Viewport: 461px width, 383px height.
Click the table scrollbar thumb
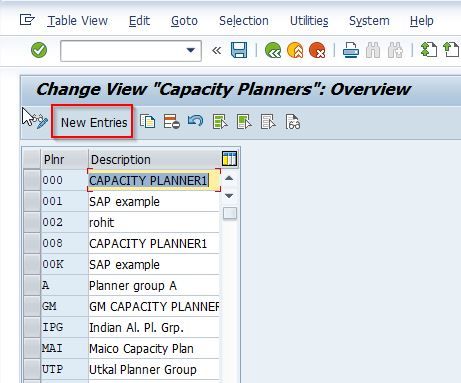[230, 213]
